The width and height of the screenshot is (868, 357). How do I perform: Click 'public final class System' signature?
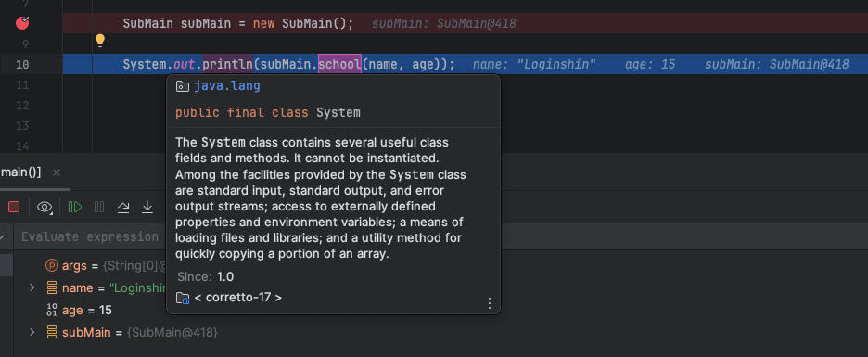click(x=268, y=113)
